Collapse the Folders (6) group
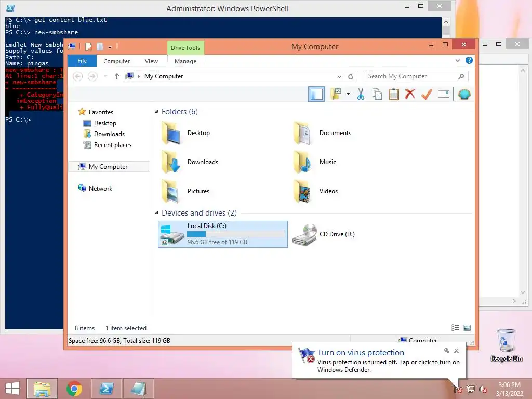Image resolution: width=532 pixels, height=399 pixels. coord(156,112)
